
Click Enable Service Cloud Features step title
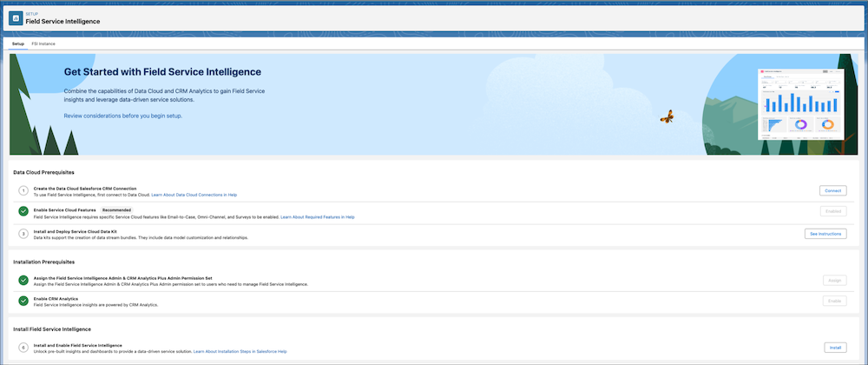click(65, 210)
